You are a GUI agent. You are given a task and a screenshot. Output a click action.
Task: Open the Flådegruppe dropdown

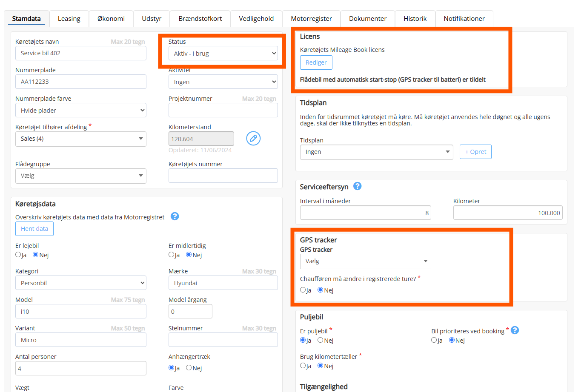coord(80,176)
